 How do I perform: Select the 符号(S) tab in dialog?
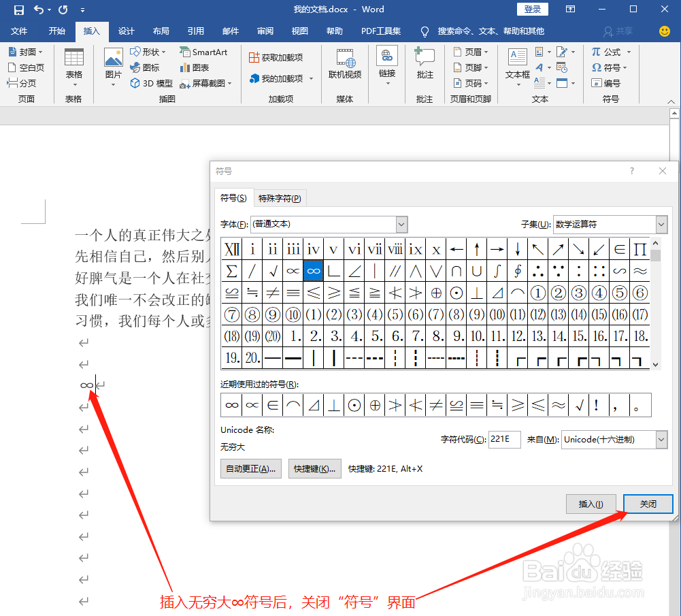tap(233, 198)
